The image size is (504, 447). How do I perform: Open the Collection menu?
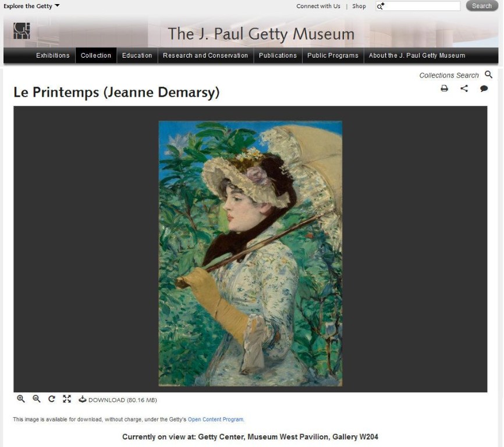click(96, 55)
